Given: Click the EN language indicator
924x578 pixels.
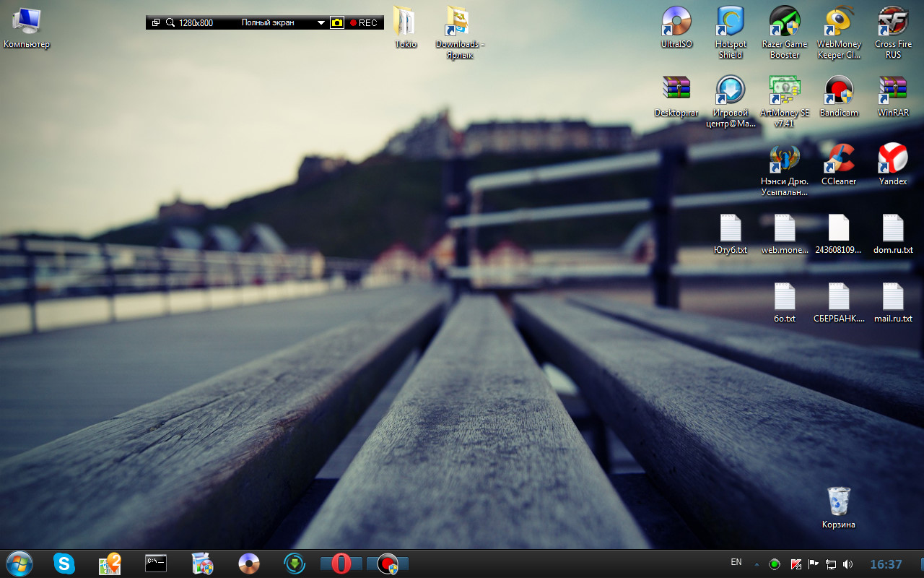Looking at the screenshot, I should coord(736,562).
